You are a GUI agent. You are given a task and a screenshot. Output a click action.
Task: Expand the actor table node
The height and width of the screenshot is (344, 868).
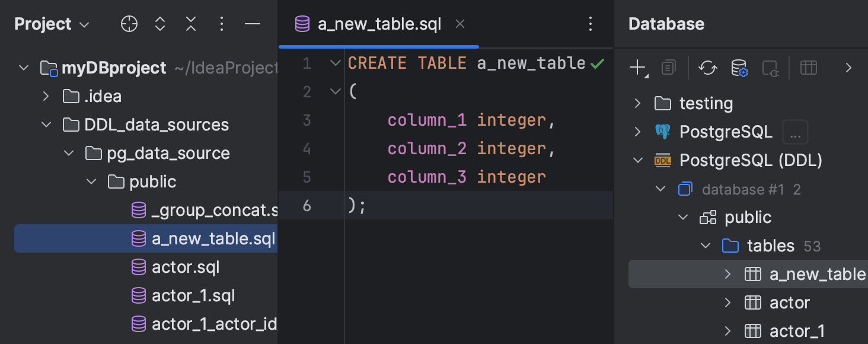click(728, 302)
